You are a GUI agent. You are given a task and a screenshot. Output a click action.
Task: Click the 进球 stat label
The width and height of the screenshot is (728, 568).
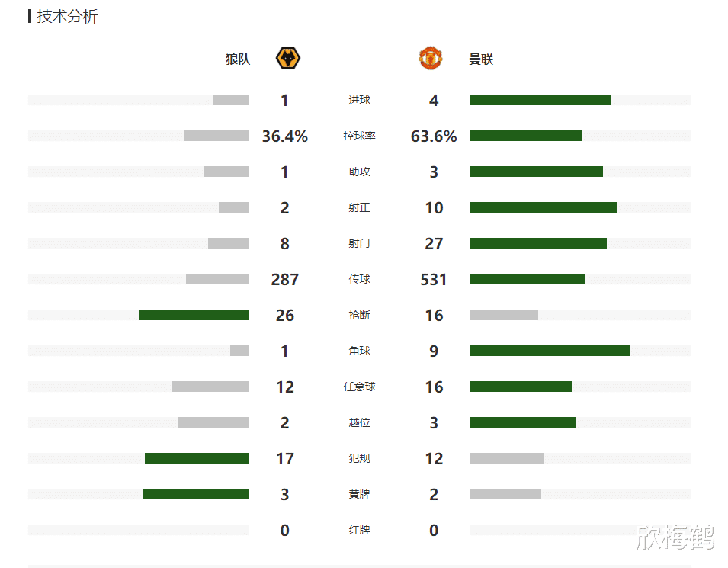click(x=359, y=101)
